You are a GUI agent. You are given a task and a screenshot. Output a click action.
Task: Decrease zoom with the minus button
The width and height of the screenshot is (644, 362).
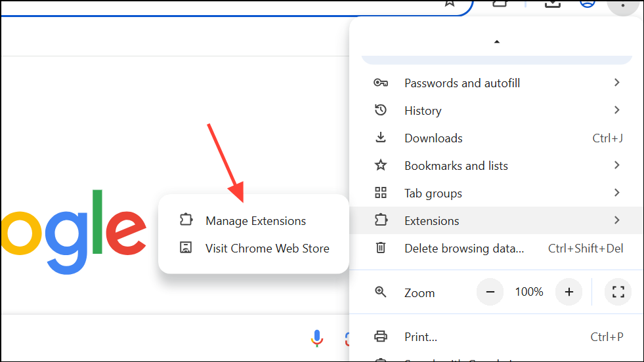coord(490,292)
